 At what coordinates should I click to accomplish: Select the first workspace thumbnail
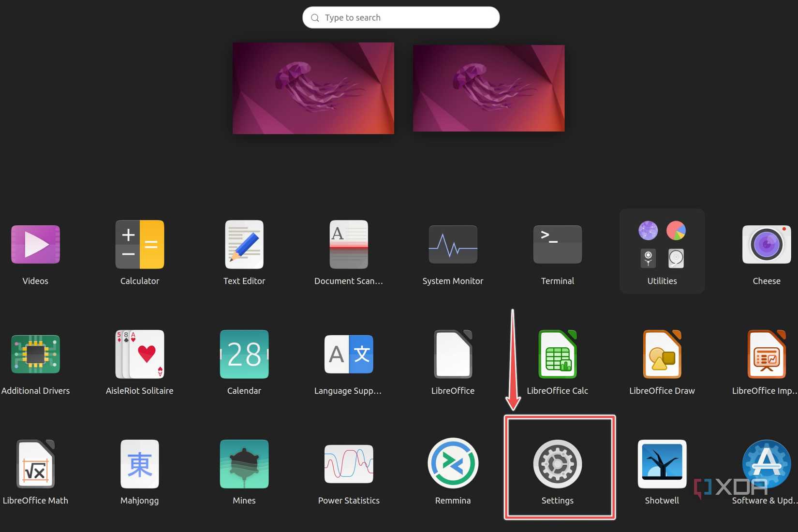[313, 88]
